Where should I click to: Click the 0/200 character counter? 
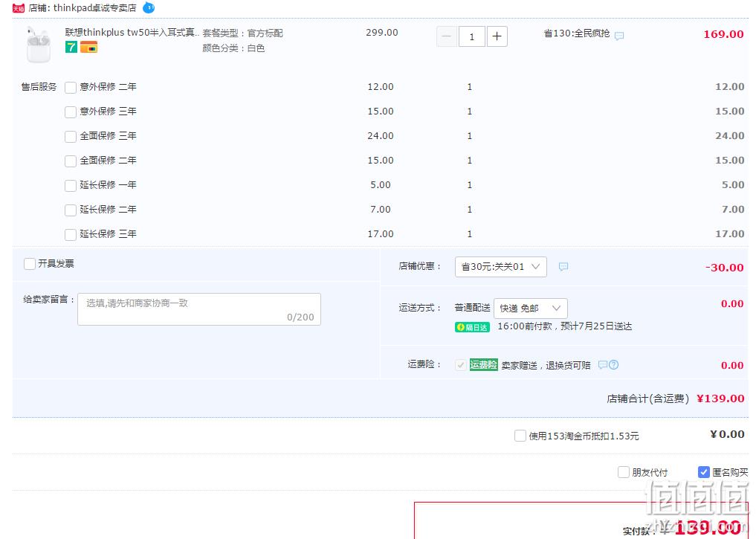300,317
